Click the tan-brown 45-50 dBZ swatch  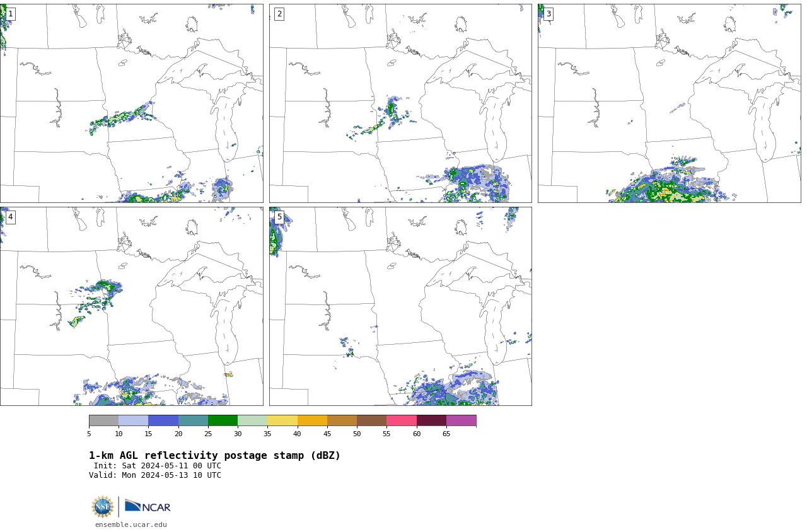point(342,420)
